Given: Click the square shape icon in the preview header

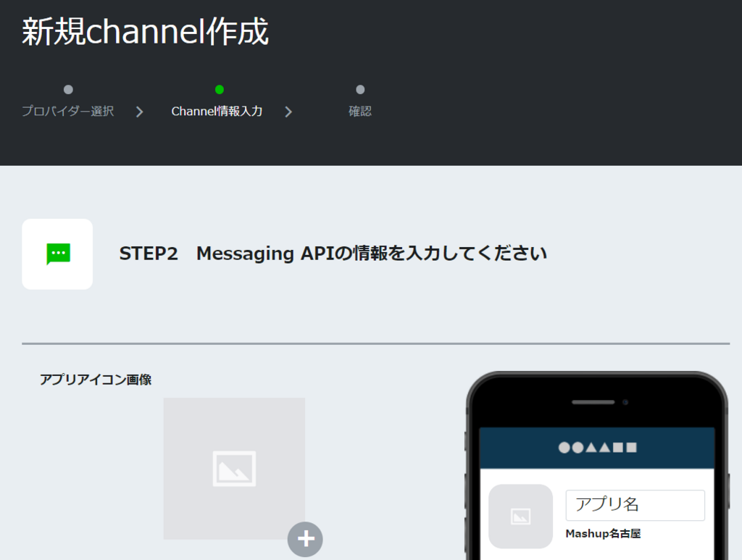Looking at the screenshot, I should (x=617, y=447).
